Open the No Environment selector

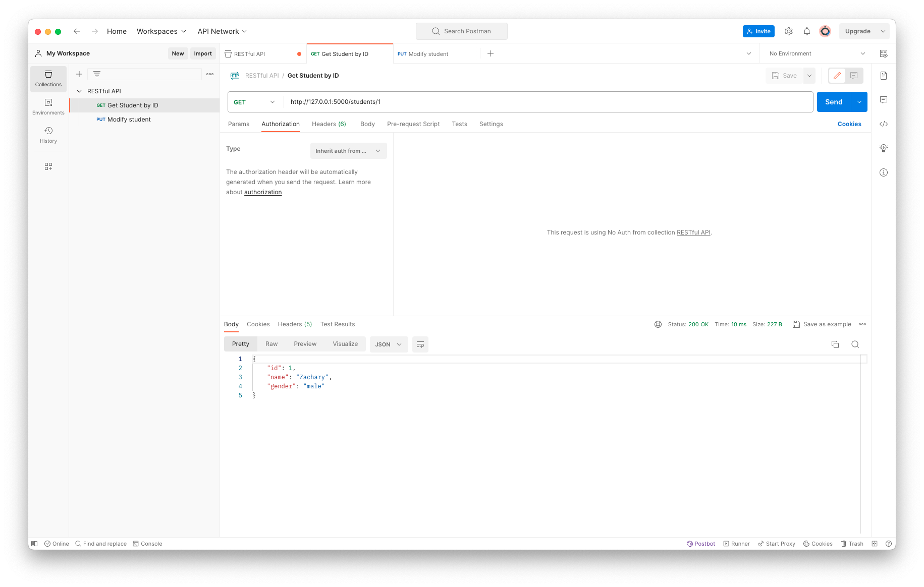point(817,53)
